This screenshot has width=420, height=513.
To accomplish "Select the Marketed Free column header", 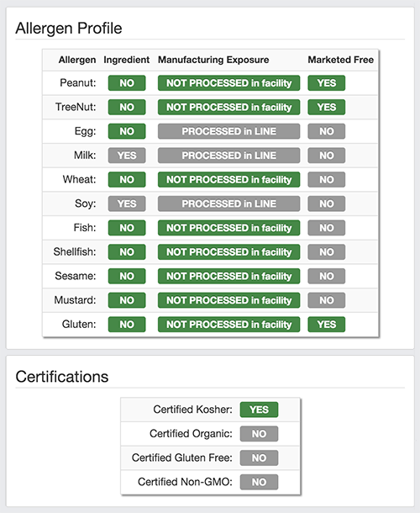I will pos(340,60).
